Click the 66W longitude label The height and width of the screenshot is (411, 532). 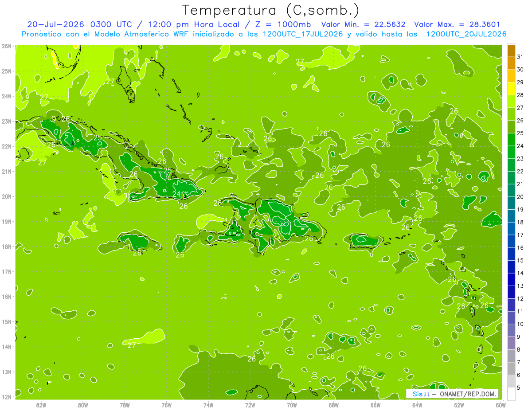(x=375, y=405)
